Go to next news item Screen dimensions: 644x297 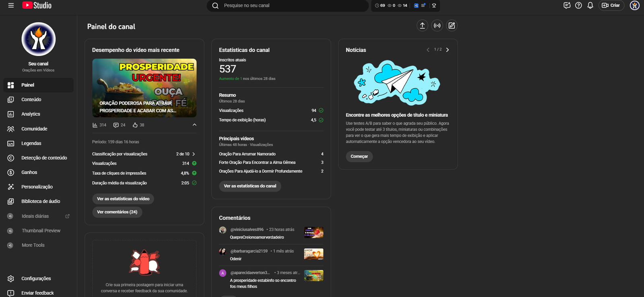[x=447, y=50]
